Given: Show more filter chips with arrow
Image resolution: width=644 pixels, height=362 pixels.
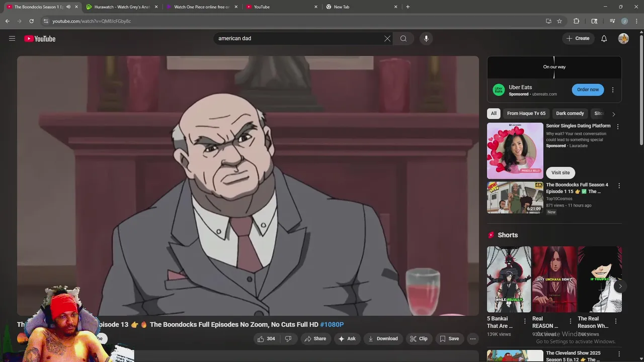Looking at the screenshot, I should (613, 114).
